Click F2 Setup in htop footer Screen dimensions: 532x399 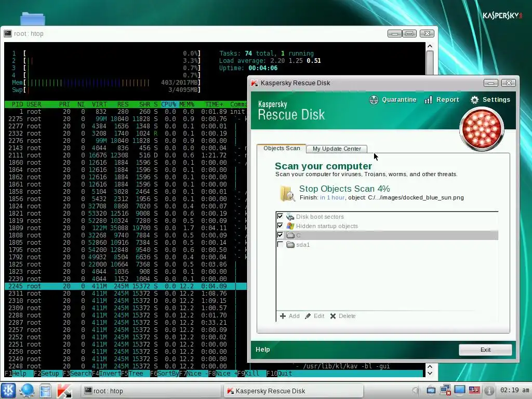(x=46, y=373)
